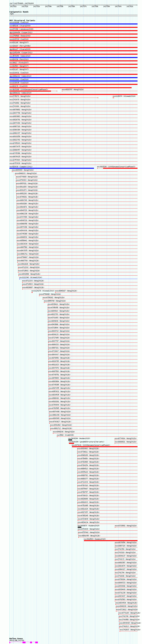Click variant nsv465148 (Itsara2009)
Image resolution: width=142 pixels, height=644 pixels.
coord(20,26)
